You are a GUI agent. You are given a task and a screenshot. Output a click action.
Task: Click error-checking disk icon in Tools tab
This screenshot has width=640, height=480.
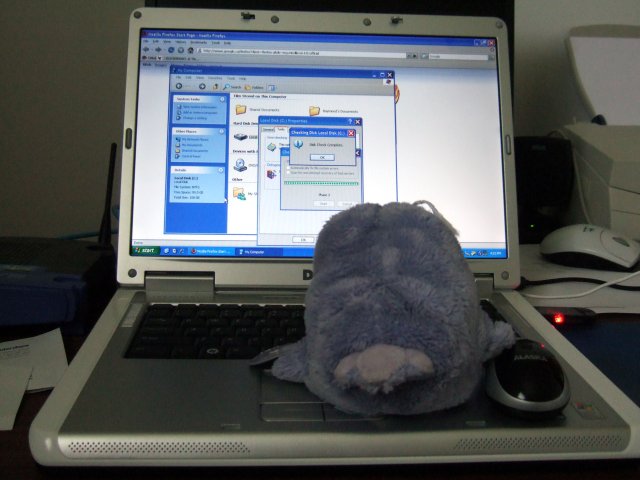272,147
